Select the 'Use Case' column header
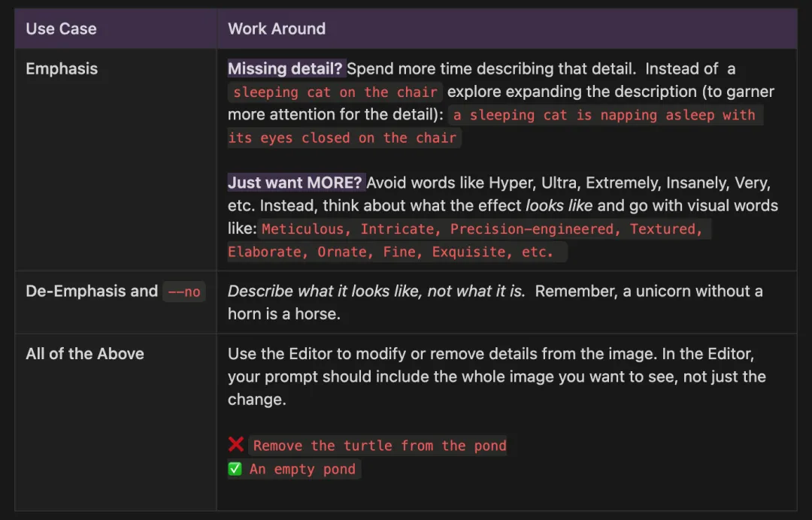The width and height of the screenshot is (812, 520). click(61, 29)
